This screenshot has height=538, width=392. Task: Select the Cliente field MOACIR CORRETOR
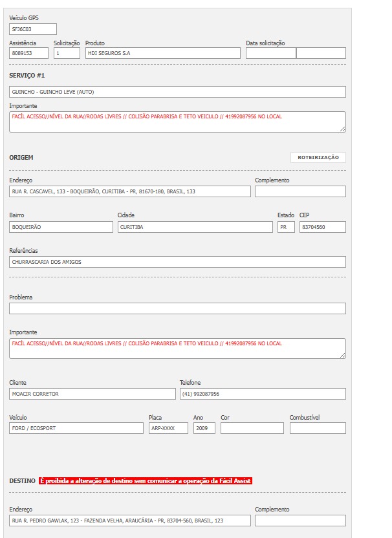93,394
